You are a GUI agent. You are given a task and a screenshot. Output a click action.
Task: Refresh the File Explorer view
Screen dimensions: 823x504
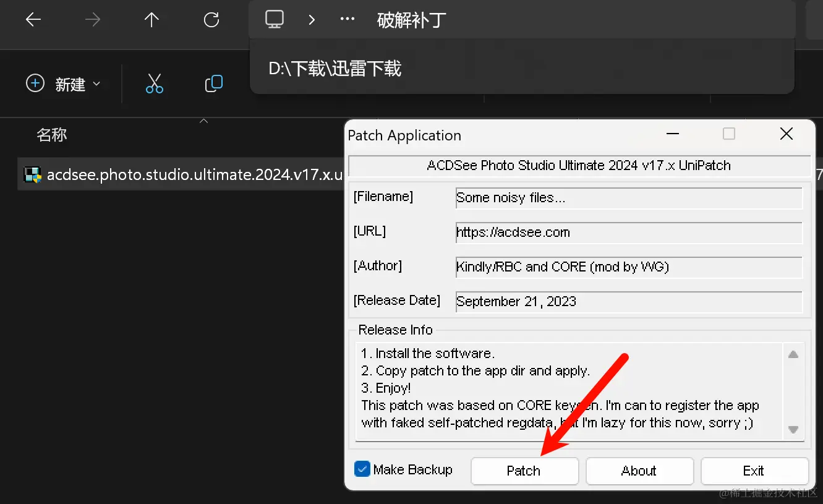click(211, 20)
